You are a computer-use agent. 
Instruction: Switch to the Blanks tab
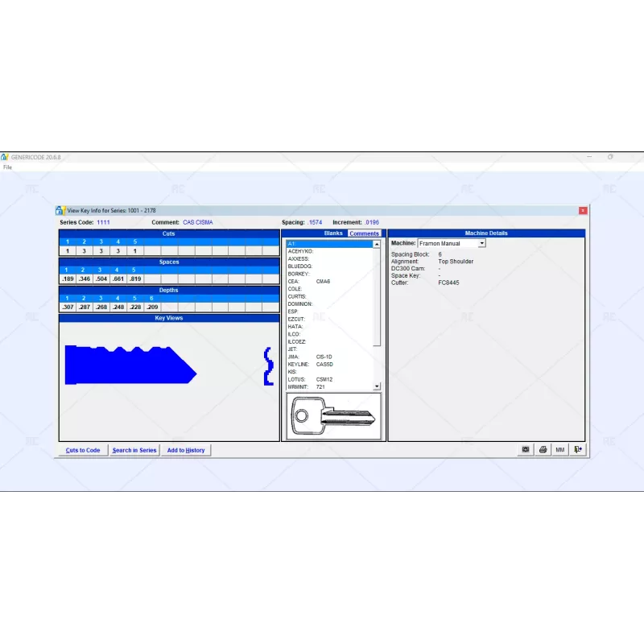[332, 233]
